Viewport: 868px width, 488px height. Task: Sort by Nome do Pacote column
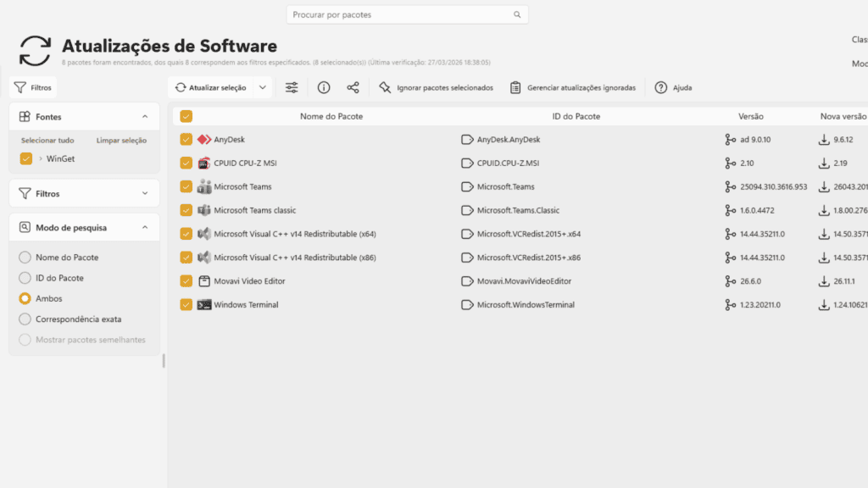(331, 116)
